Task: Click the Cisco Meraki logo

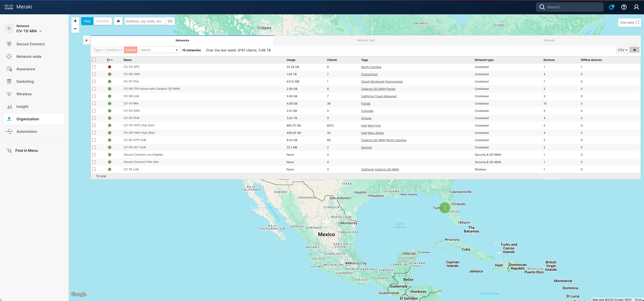Action: coord(18,7)
